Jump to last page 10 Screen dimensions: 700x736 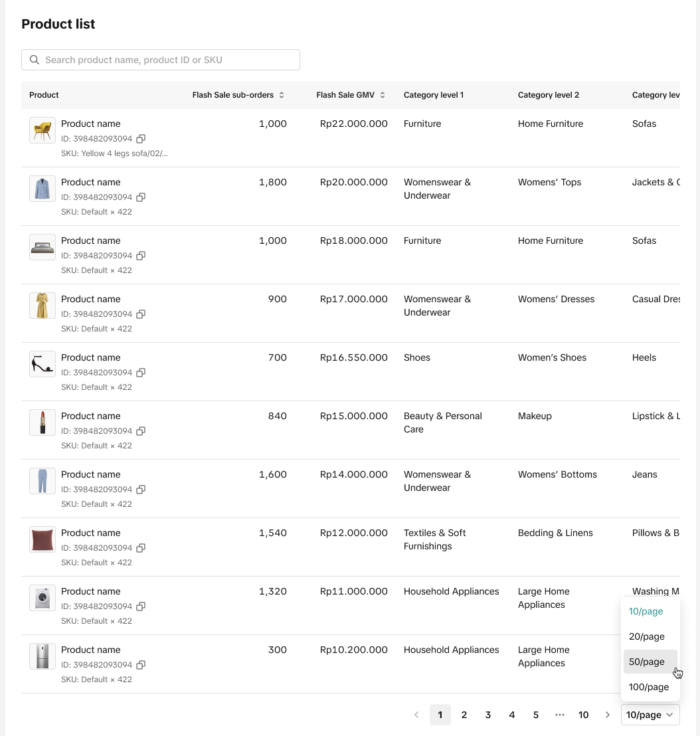[x=584, y=715]
